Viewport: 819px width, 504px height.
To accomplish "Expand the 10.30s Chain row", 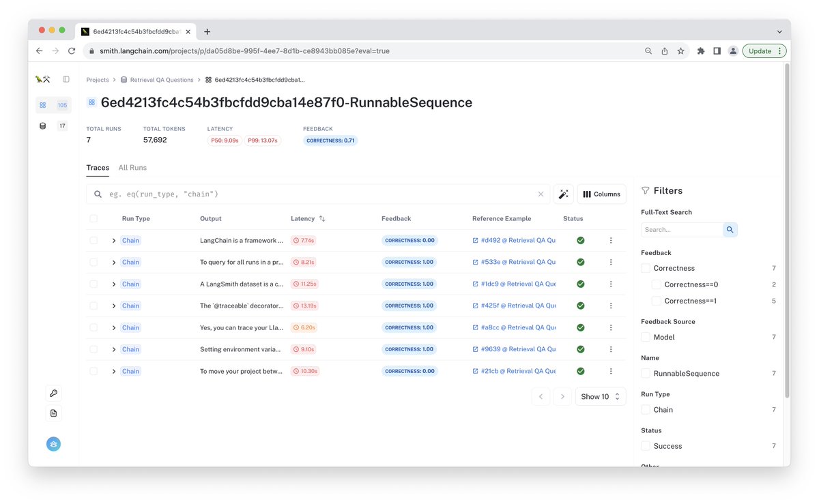I will click(114, 372).
